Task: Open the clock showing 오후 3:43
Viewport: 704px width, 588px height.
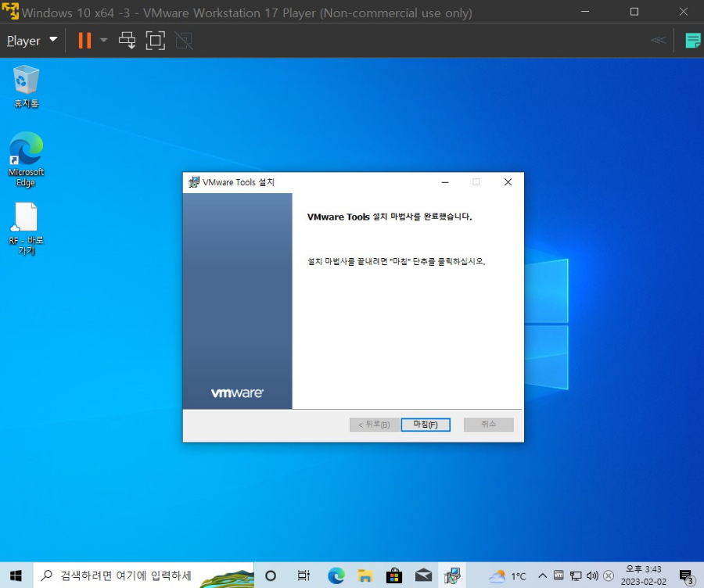Action: 644,575
